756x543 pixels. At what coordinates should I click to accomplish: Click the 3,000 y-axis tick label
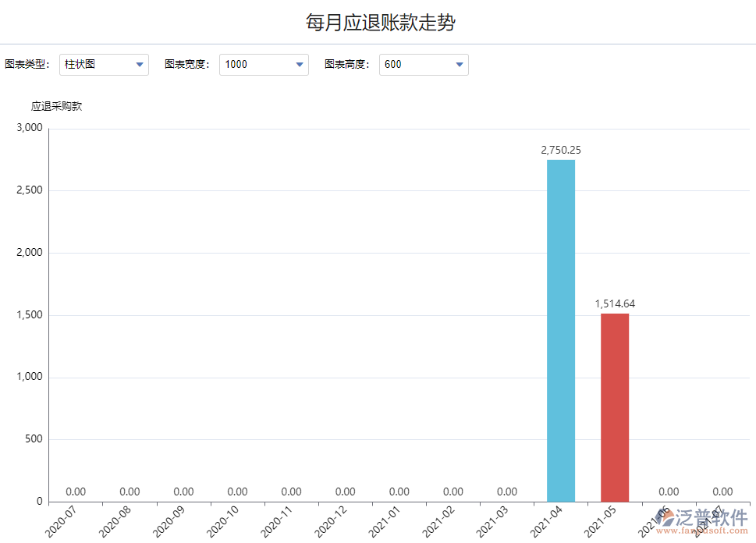(x=29, y=127)
